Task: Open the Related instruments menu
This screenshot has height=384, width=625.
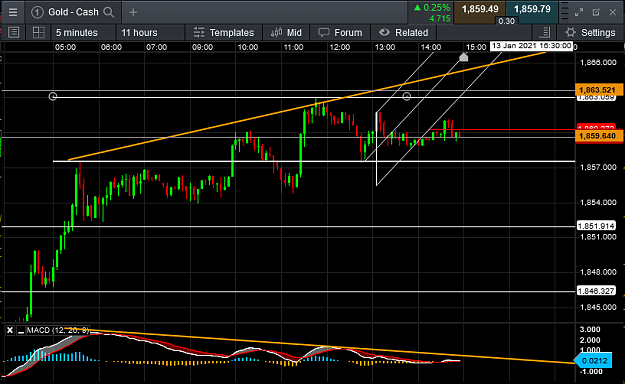Action: pos(403,33)
